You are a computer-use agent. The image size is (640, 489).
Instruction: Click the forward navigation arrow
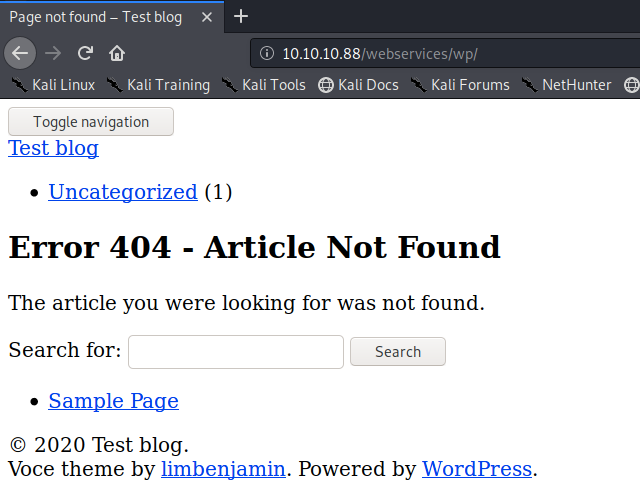(x=53, y=53)
